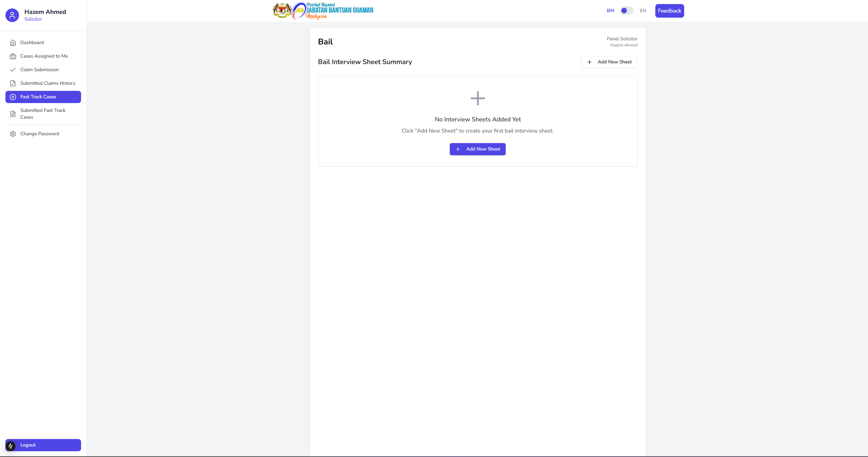The width and height of the screenshot is (868, 457).
Task: Open the Dashboard menu item
Action: coord(32,43)
